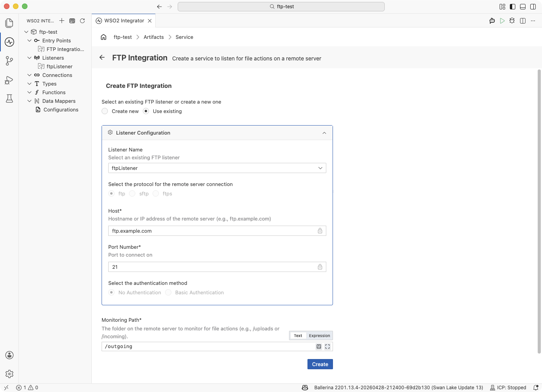
Task: Open the WSO2 Integrator activity bar icon
Action: coord(9,42)
